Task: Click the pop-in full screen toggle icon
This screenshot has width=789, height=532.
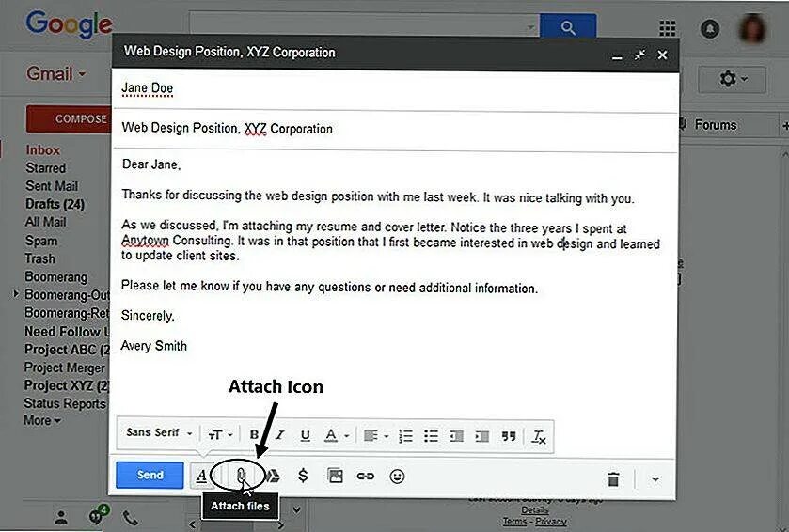Action: pyautogui.click(x=639, y=55)
